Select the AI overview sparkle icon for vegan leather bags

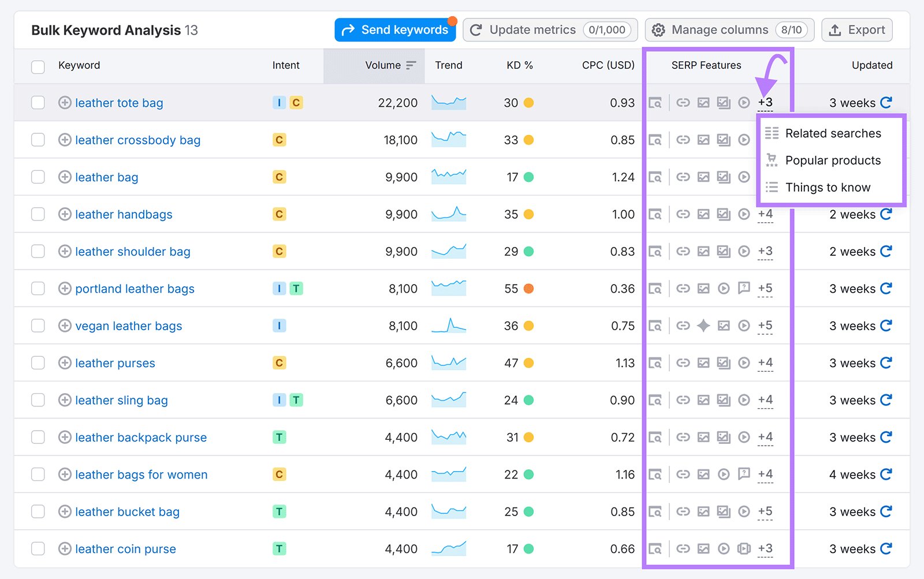pos(703,326)
